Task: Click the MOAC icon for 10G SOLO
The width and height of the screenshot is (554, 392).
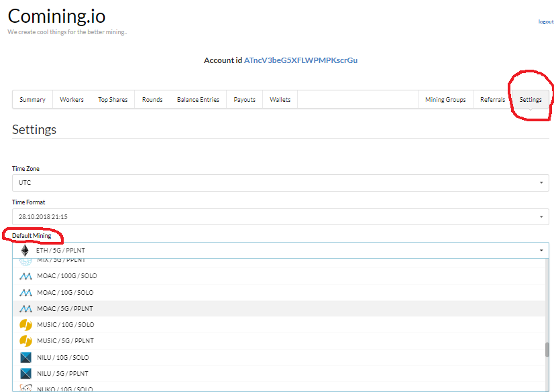Action: (x=25, y=293)
